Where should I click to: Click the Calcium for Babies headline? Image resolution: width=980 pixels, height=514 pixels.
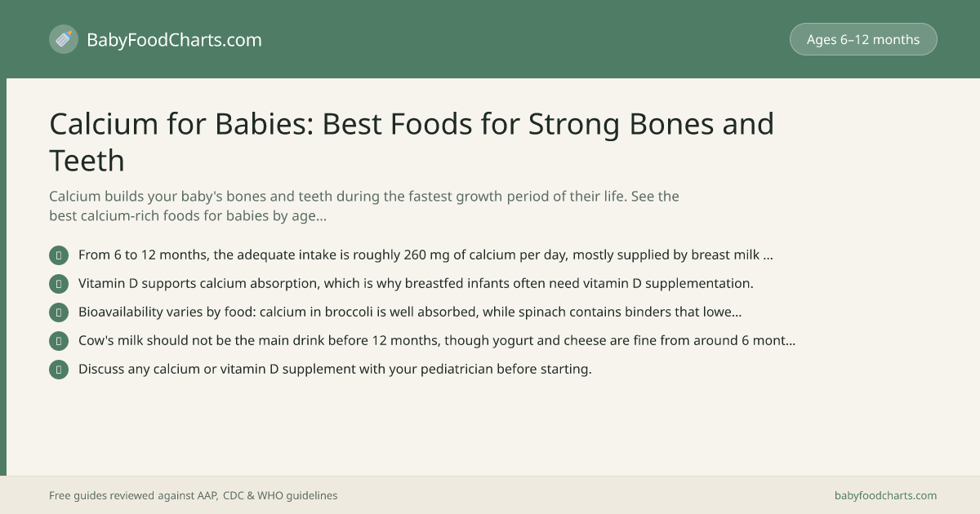pyautogui.click(x=412, y=142)
